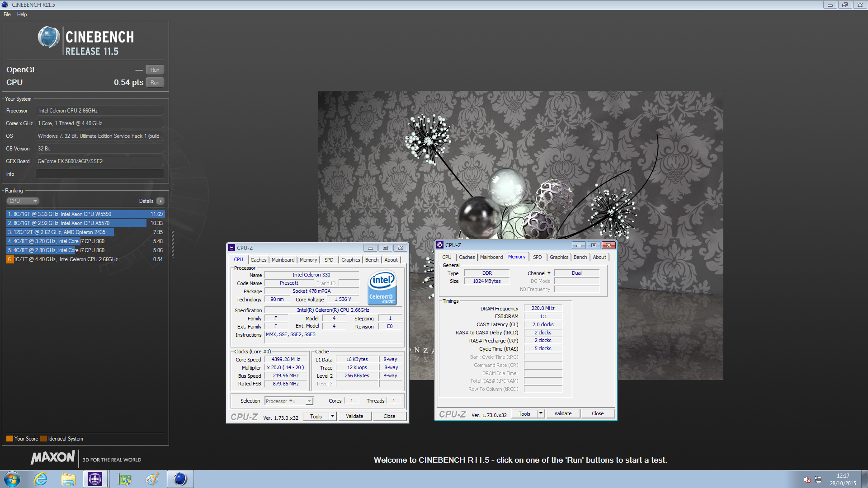The height and width of the screenshot is (488, 868).
Task: Click Validate in left CPU-Z window
Action: pos(354,417)
